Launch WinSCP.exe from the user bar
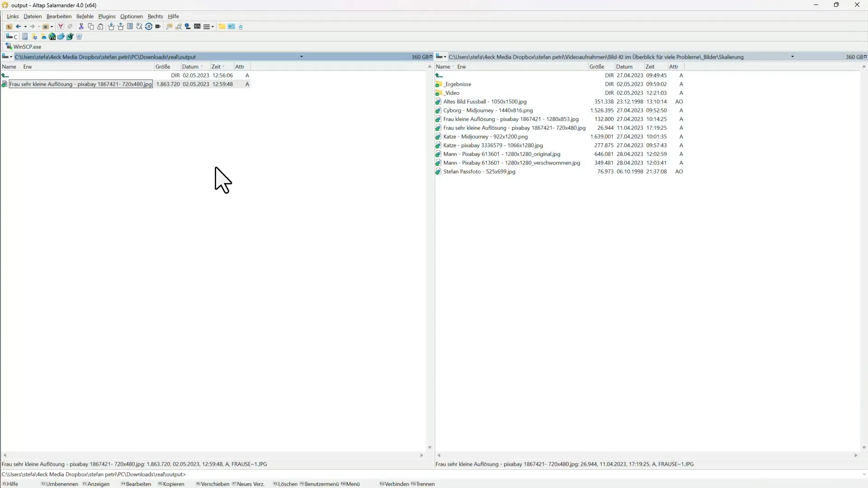The image size is (868, 488). [x=24, y=47]
